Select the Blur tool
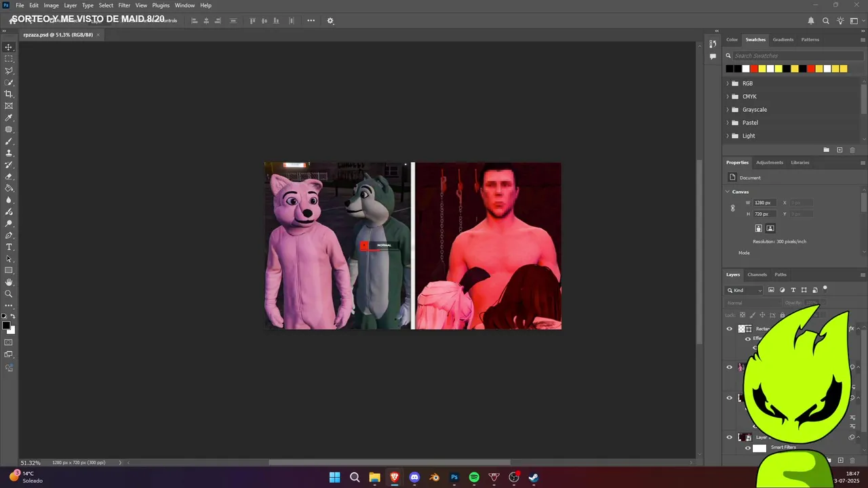Viewport: 868px width, 488px height. click(9, 200)
